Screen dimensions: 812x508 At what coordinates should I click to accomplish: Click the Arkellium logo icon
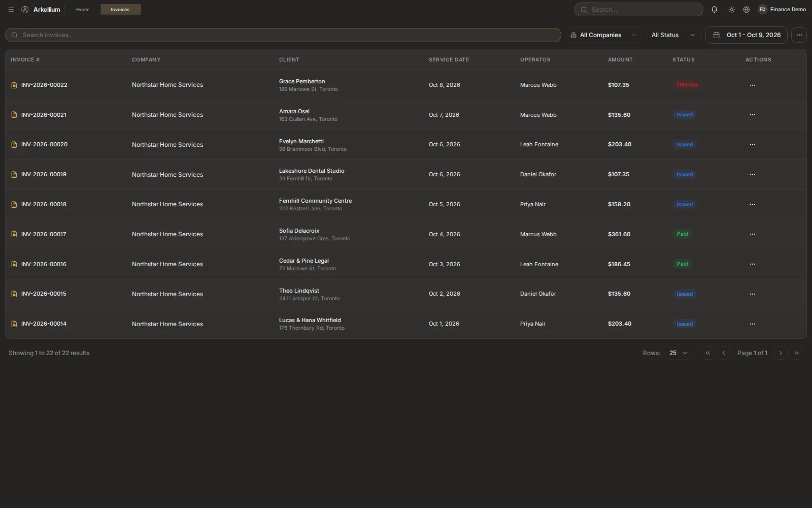pyautogui.click(x=25, y=10)
